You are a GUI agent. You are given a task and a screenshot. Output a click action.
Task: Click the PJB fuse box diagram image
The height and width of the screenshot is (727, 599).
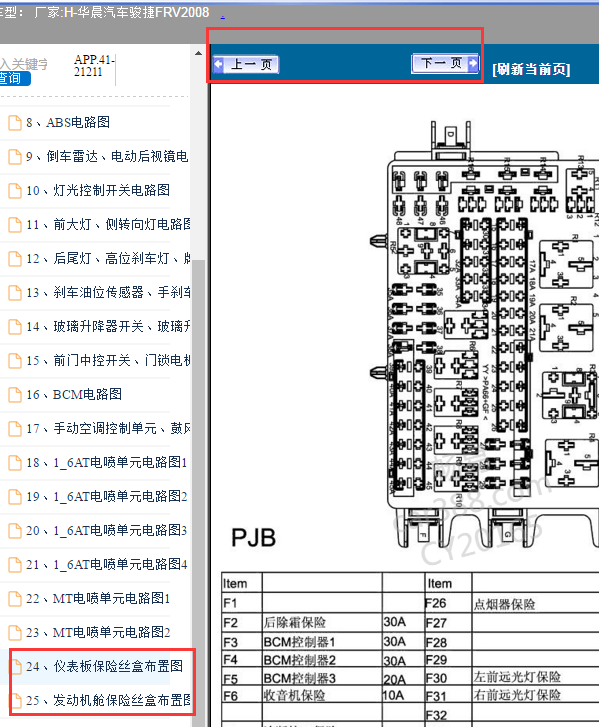tap(484, 334)
